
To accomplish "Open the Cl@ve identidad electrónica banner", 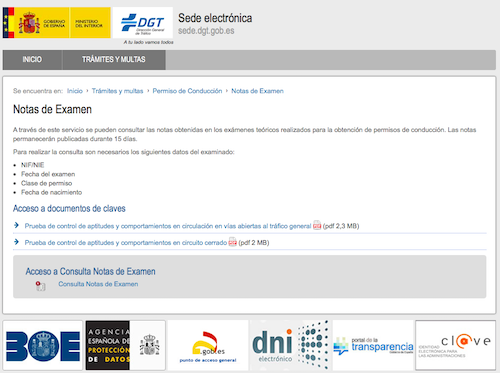I will [x=456, y=345].
